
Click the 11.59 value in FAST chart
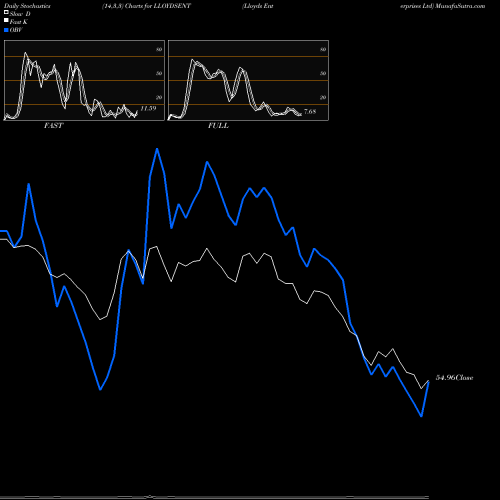pos(148,108)
